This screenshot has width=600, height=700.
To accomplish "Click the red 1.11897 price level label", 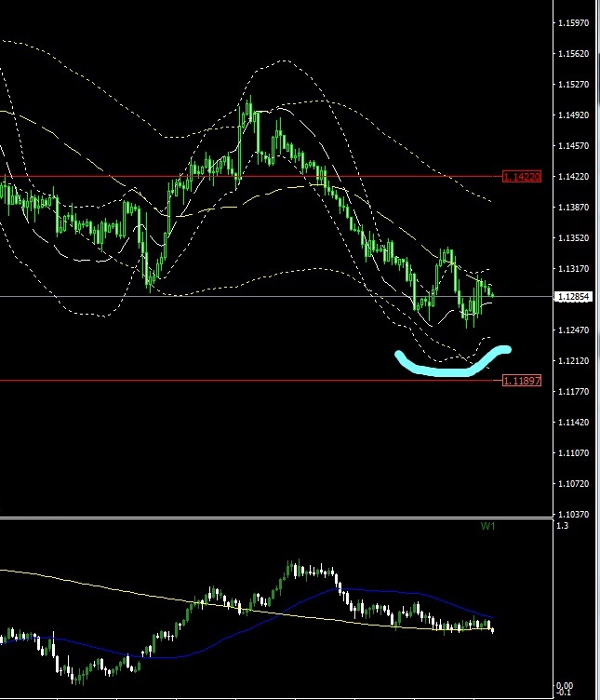I will [521, 381].
